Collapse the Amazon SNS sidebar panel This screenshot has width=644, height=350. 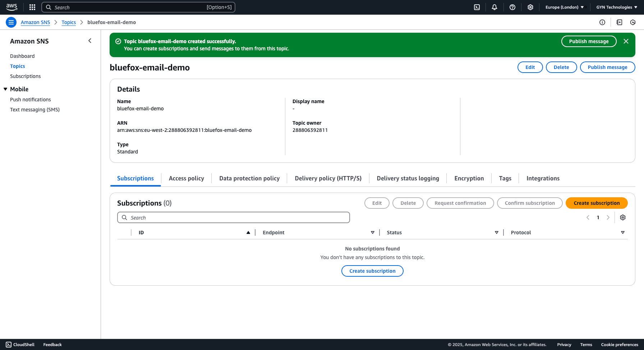click(x=90, y=41)
